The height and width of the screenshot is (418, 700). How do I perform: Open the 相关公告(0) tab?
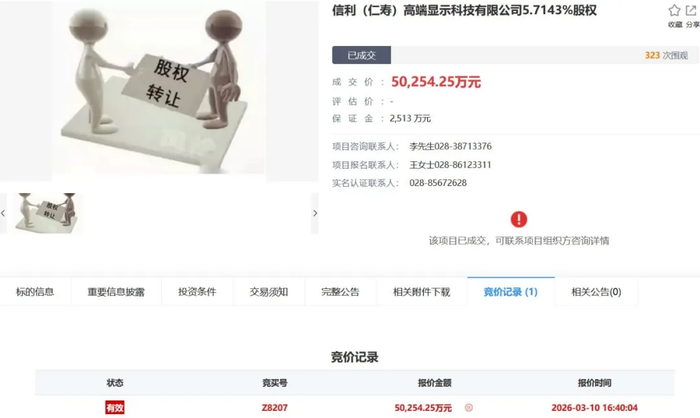click(x=596, y=292)
